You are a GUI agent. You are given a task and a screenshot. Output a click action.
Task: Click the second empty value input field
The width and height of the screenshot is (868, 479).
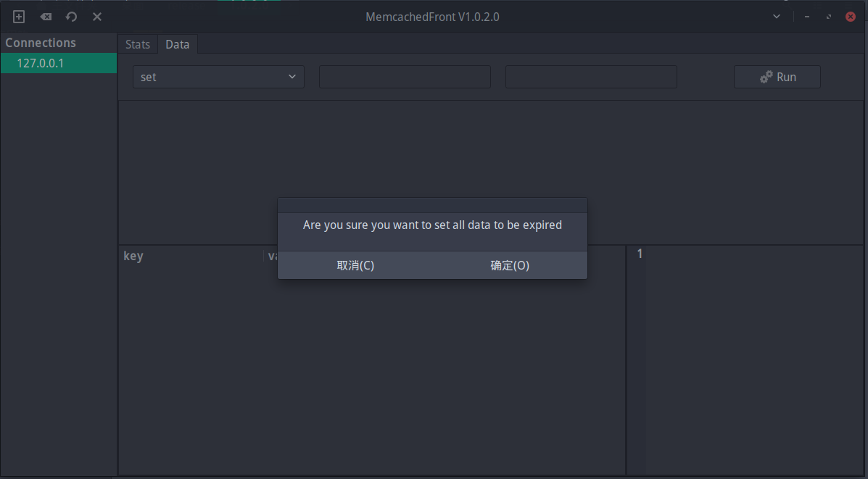591,77
